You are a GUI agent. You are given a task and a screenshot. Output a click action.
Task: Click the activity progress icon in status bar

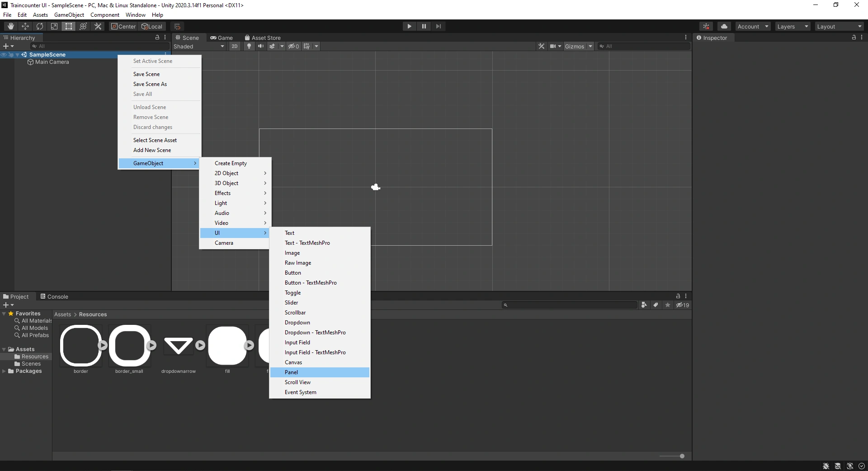(862, 466)
